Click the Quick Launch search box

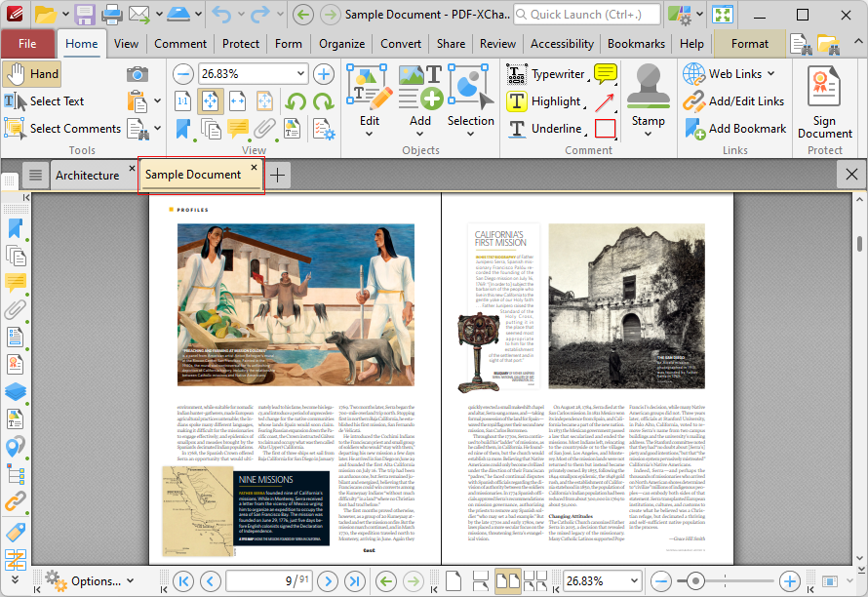tap(587, 15)
